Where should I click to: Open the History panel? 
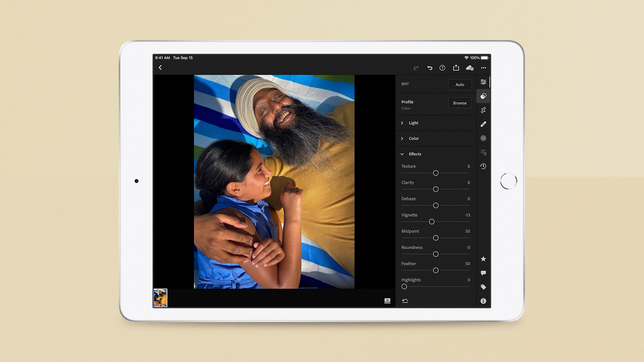tap(483, 166)
